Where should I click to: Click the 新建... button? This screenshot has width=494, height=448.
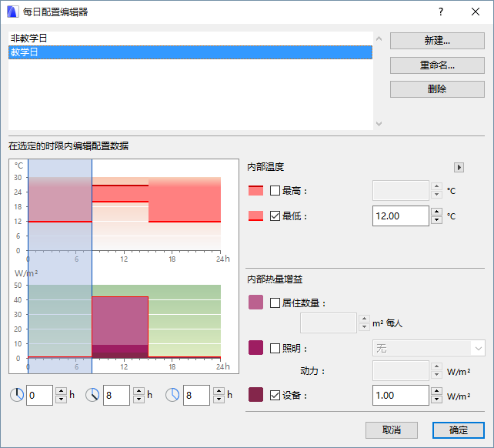pos(437,41)
